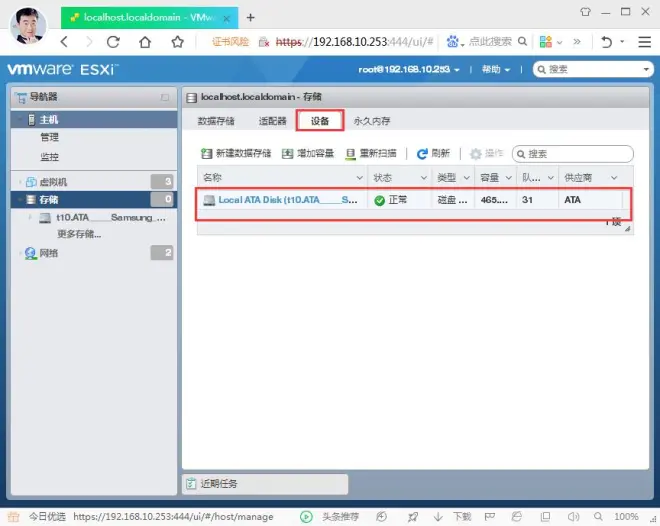Click the 刷新 (refresh) icon in storage toolbar
Image resolution: width=660 pixels, height=526 pixels.
click(423, 154)
